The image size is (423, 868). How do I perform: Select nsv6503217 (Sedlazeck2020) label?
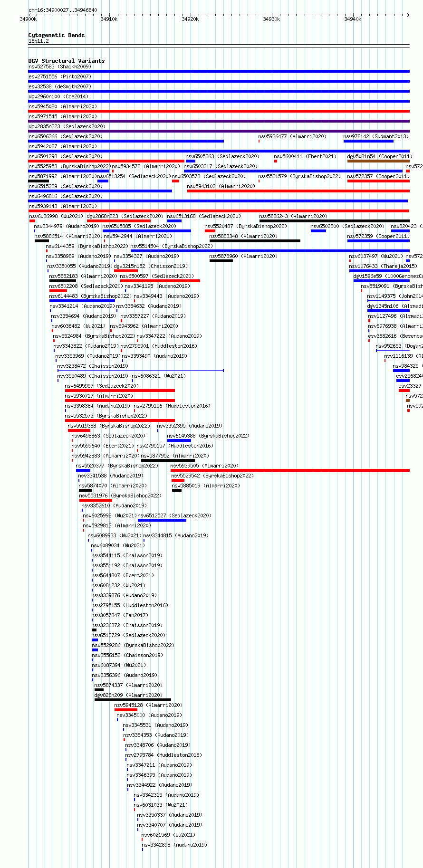point(221,166)
